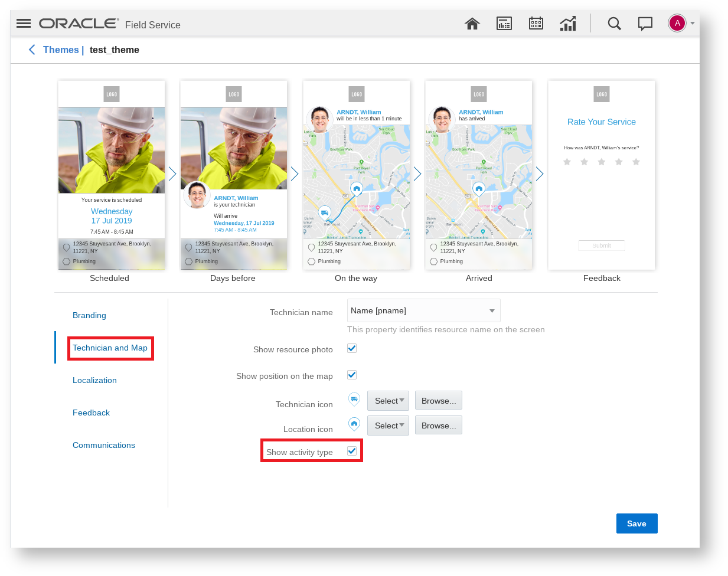Open the hamburger navigation menu
The height and width of the screenshot is (576, 728).
tap(24, 24)
